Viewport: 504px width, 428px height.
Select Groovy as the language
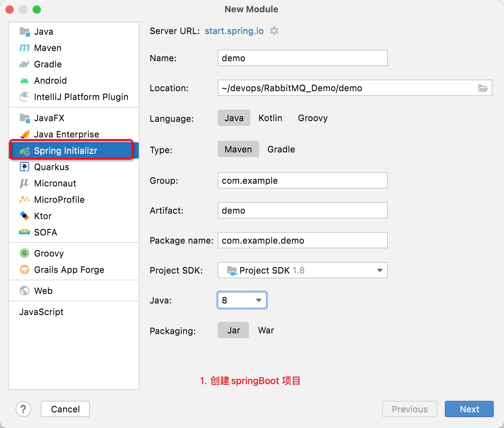(x=313, y=118)
